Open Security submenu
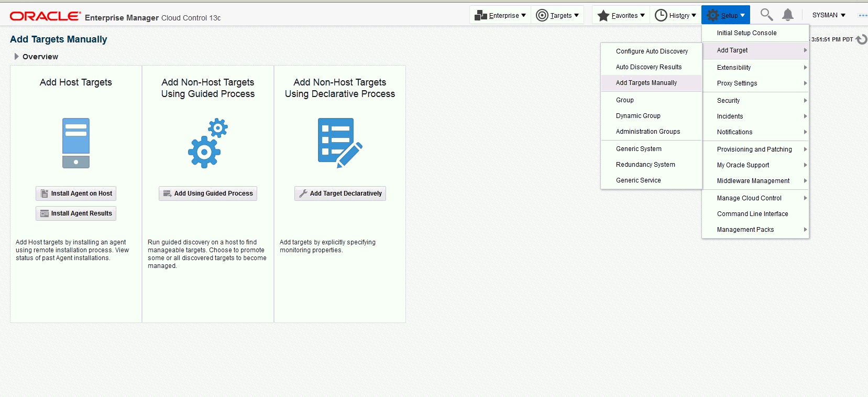 pyautogui.click(x=755, y=101)
